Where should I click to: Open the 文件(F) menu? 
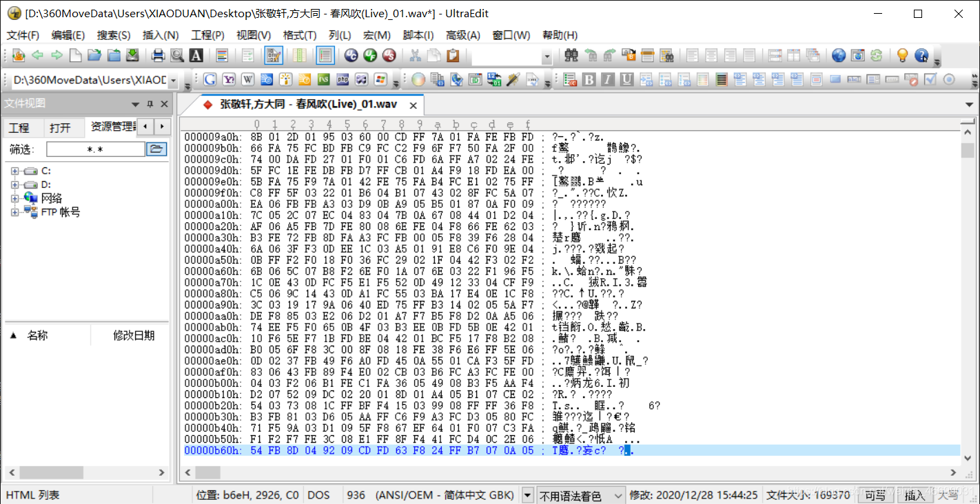(x=23, y=35)
